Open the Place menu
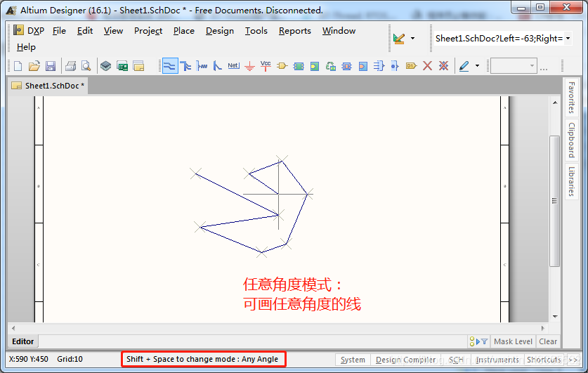 point(184,31)
